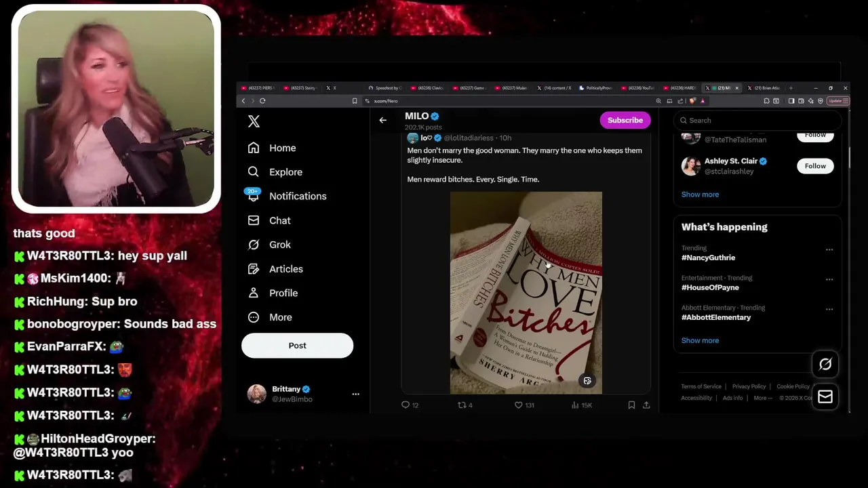Viewport: 868px width, 488px height.
Task: Subscribe to MILO
Action: (625, 120)
